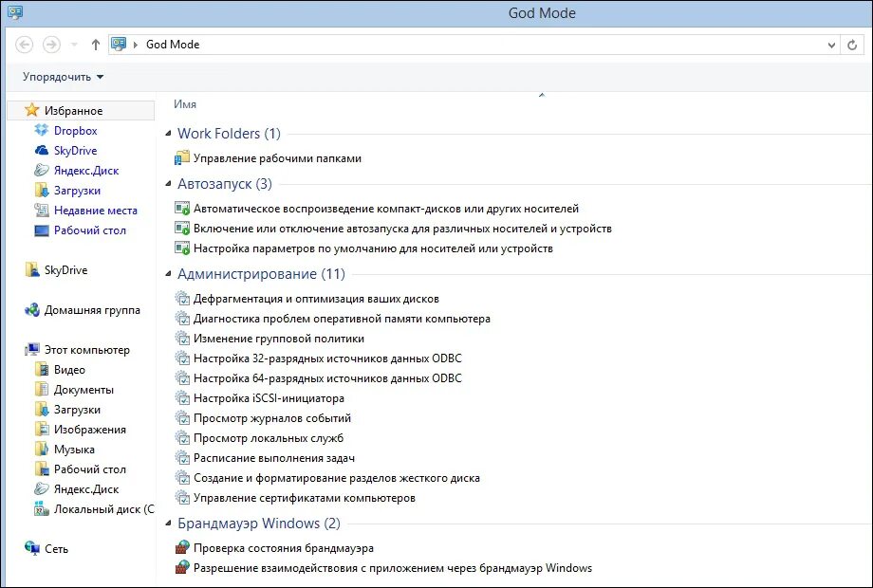Collapse the Брандмауэр Windows group
Viewport: 873px width, 588px height.
pyautogui.click(x=168, y=524)
